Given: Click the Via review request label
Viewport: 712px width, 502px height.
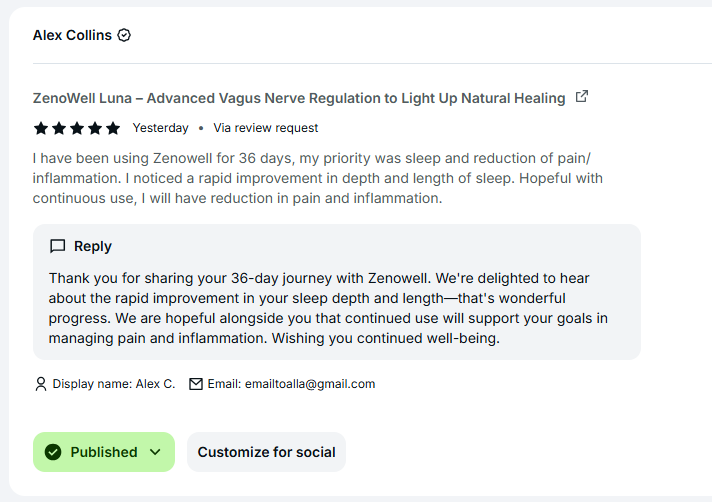Looking at the screenshot, I should click(x=266, y=128).
